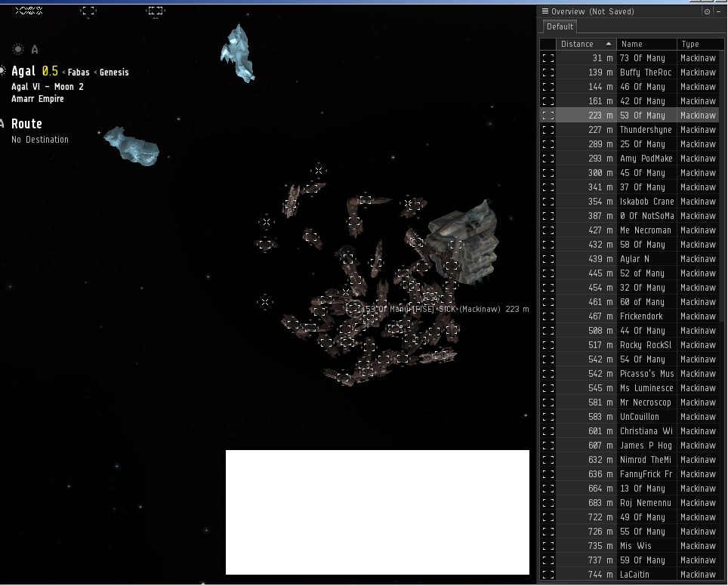The width and height of the screenshot is (728, 586).
Task: Select 55 Of Many in overview
Action: pyautogui.click(x=629, y=532)
